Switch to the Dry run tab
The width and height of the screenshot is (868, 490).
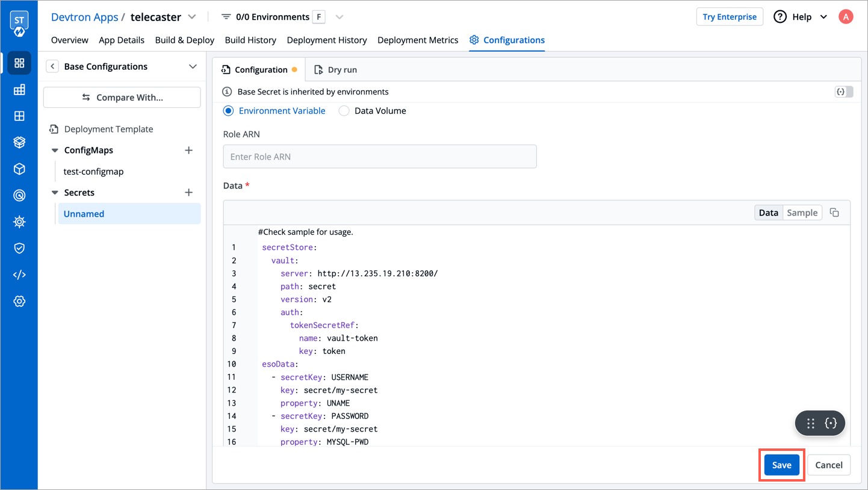coord(336,70)
